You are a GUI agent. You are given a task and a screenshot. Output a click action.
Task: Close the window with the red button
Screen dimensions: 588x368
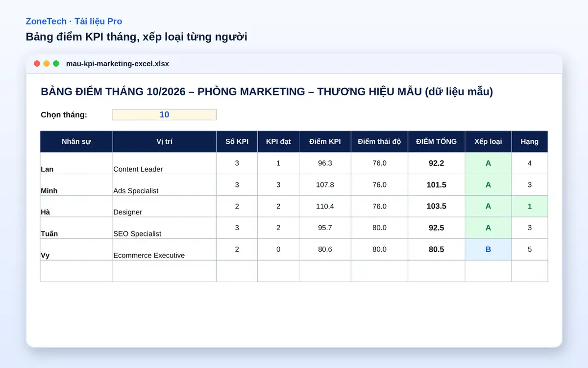point(37,64)
